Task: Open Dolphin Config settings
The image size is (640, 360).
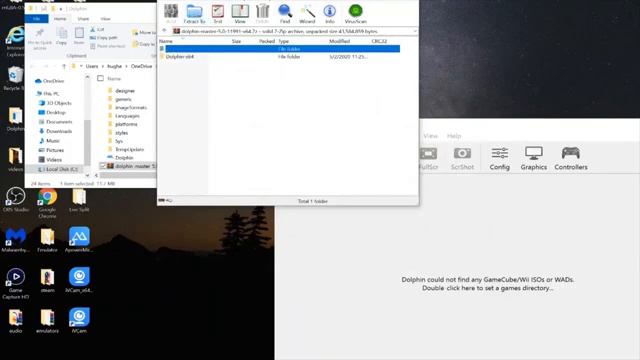Action: pyautogui.click(x=500, y=158)
